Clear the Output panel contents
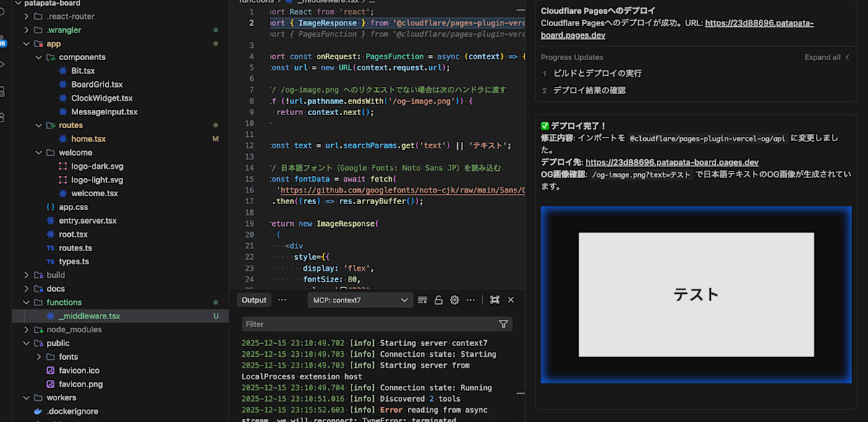The width and height of the screenshot is (868, 422). click(x=422, y=300)
